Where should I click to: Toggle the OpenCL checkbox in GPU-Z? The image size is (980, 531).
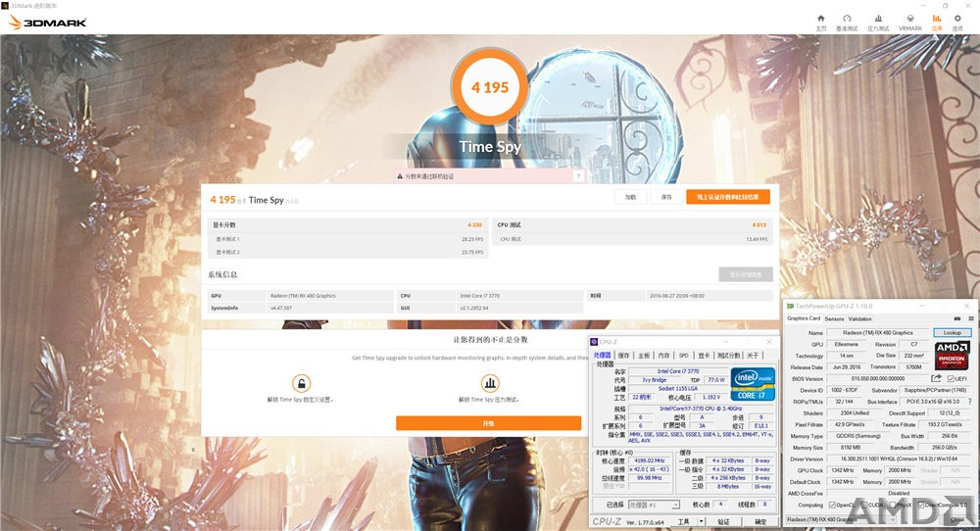click(832, 505)
